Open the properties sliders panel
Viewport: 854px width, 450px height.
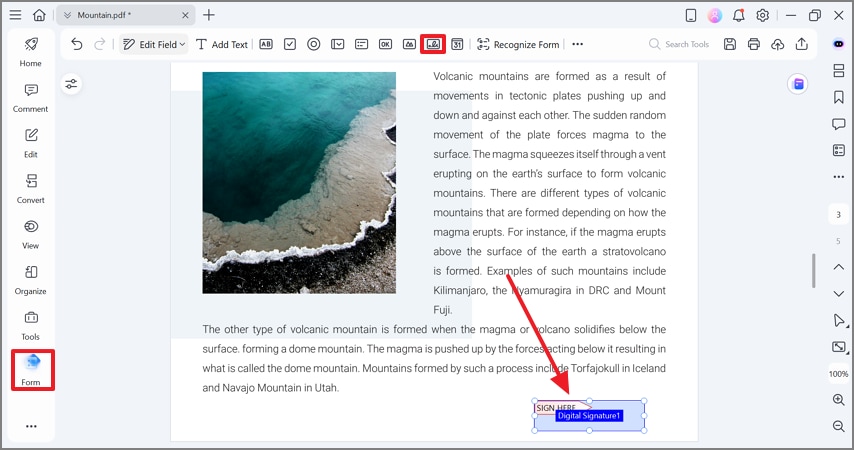coord(71,84)
